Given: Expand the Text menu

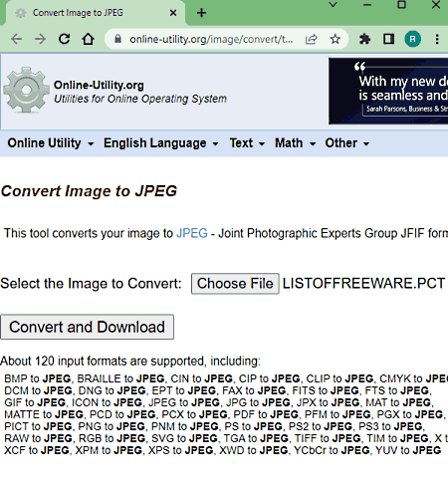Looking at the screenshot, I should click(x=247, y=143).
